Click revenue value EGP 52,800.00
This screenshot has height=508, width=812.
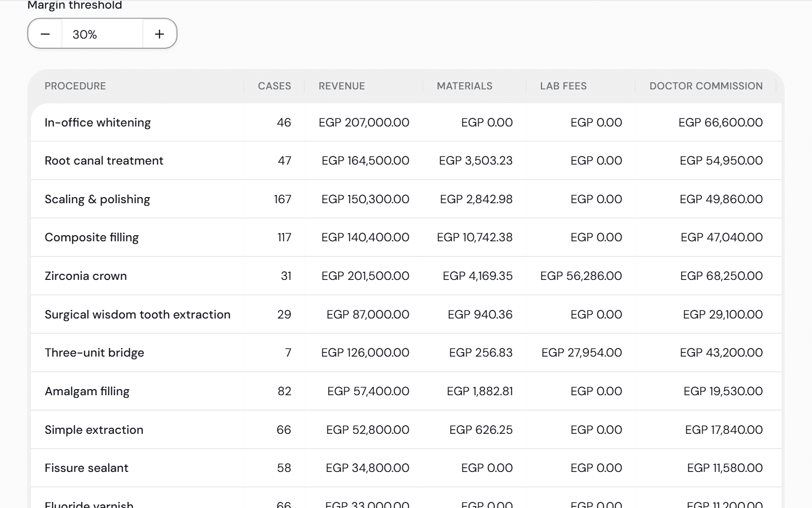tap(368, 430)
